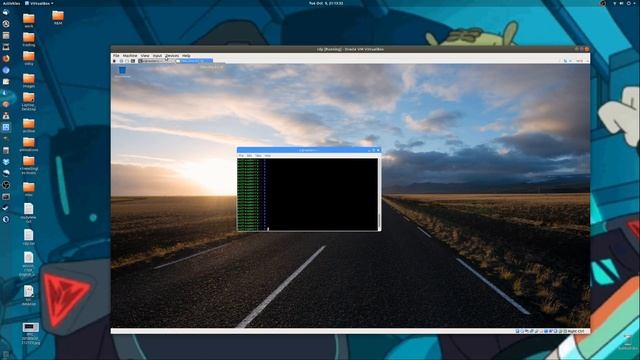Screen dimensions: 640x360
Task: Open the VirtualBox File menu
Action: pos(116,56)
